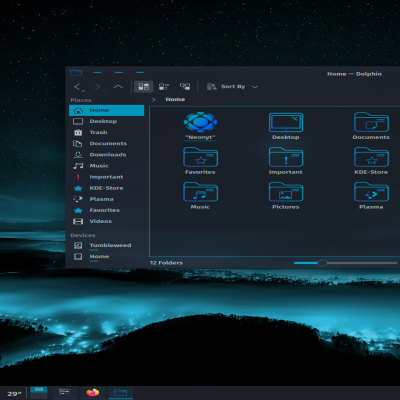This screenshot has height=400, width=400.
Task: Open Music in the Places sidebar
Action: [107, 166]
